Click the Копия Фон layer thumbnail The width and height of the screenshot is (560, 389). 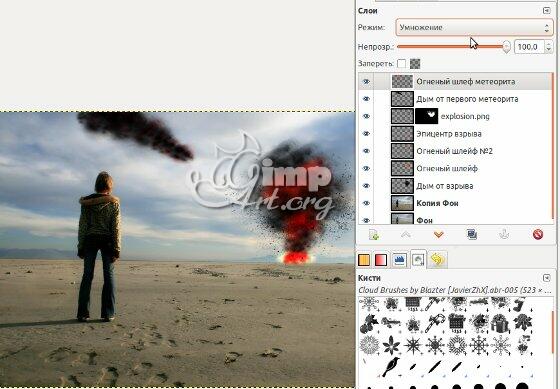pos(402,203)
